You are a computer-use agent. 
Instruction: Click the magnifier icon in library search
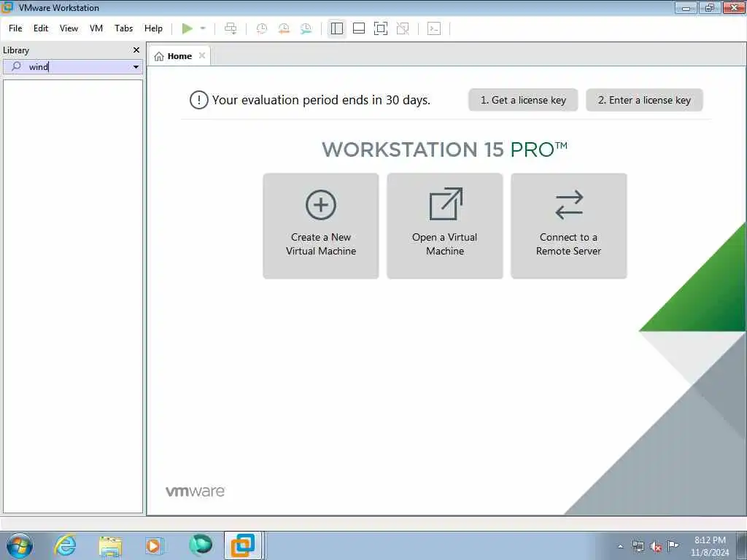[16, 66]
